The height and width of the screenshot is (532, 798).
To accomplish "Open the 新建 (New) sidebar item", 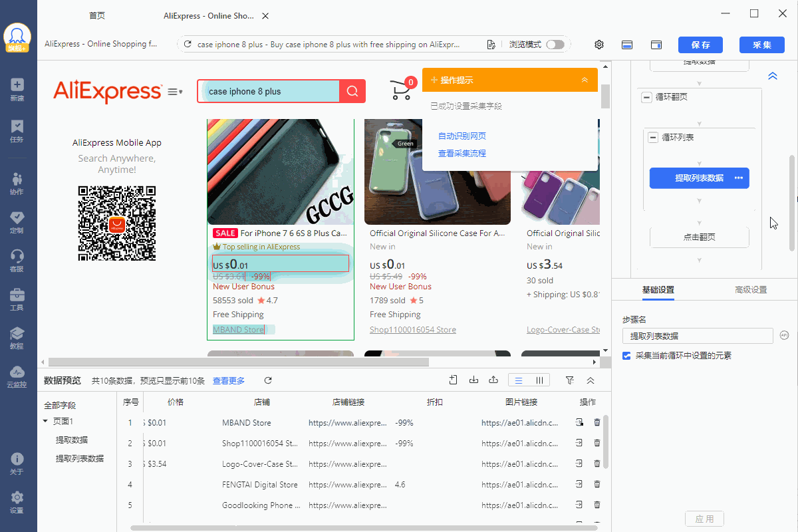I will point(17,90).
